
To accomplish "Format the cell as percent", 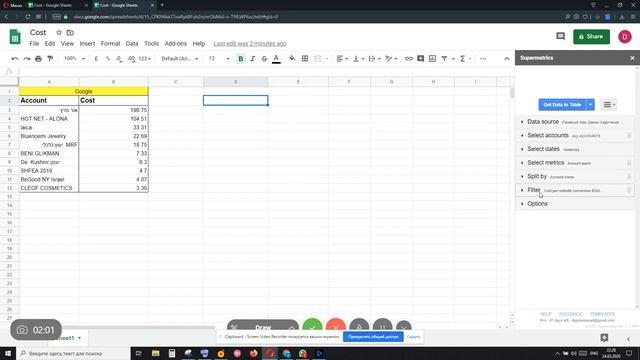I will tap(108, 59).
